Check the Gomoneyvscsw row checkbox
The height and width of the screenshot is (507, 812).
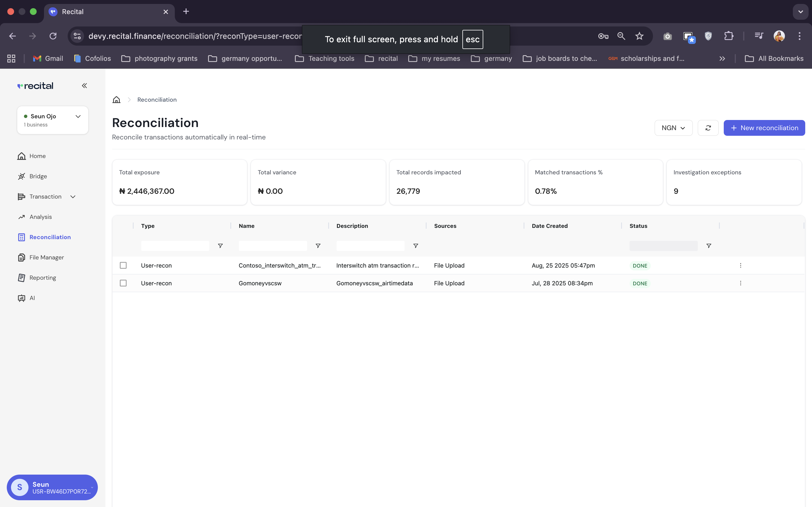tap(123, 283)
